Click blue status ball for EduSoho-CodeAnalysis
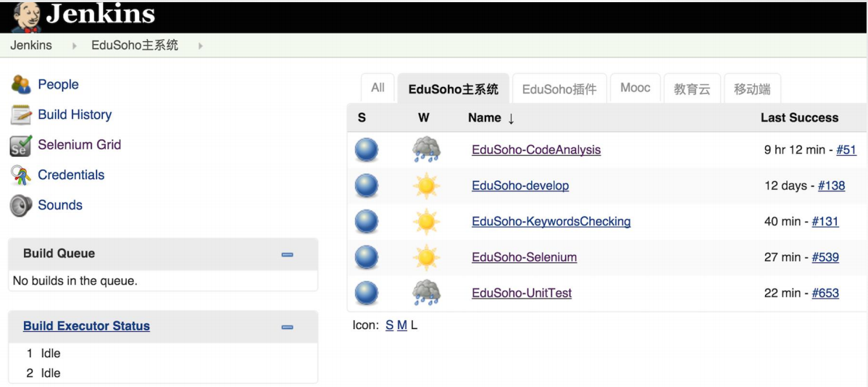Image resolution: width=868 pixels, height=387 pixels. [x=367, y=150]
